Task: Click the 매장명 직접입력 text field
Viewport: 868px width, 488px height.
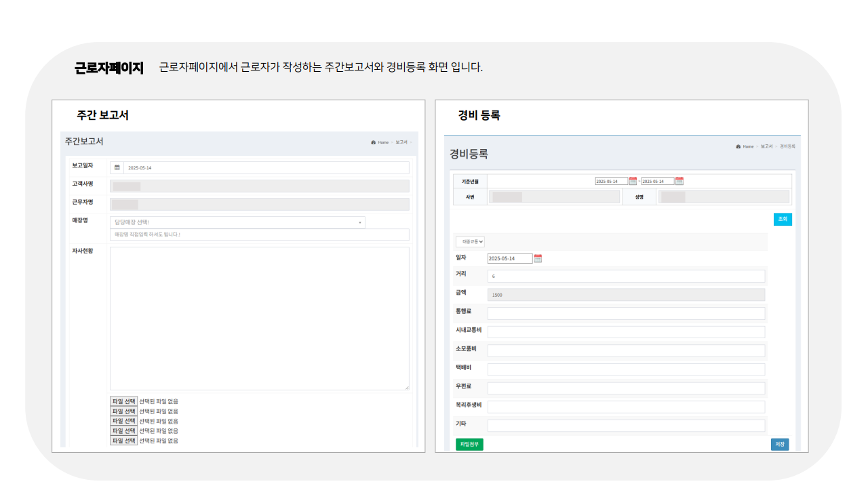Action: (x=260, y=234)
